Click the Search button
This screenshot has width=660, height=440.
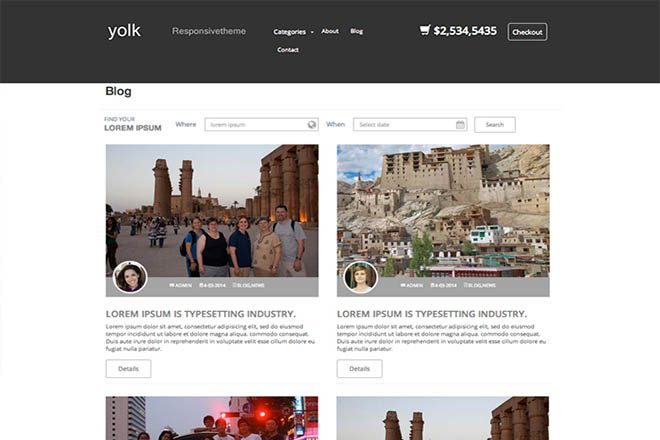point(495,125)
